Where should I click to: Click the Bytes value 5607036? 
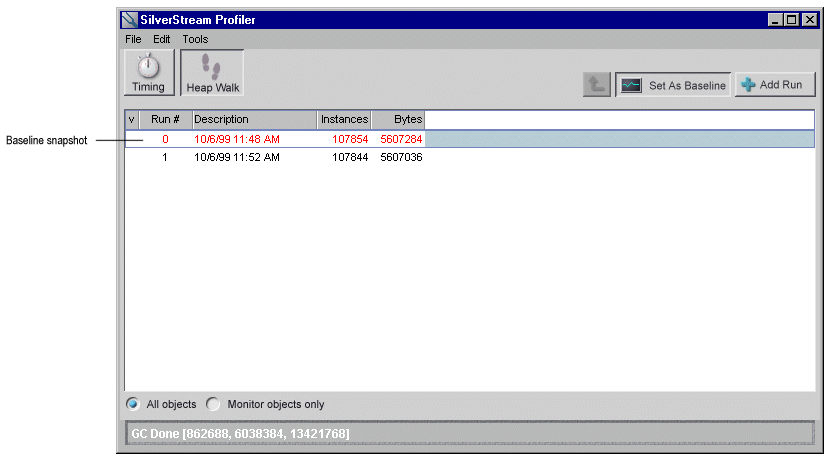401,157
